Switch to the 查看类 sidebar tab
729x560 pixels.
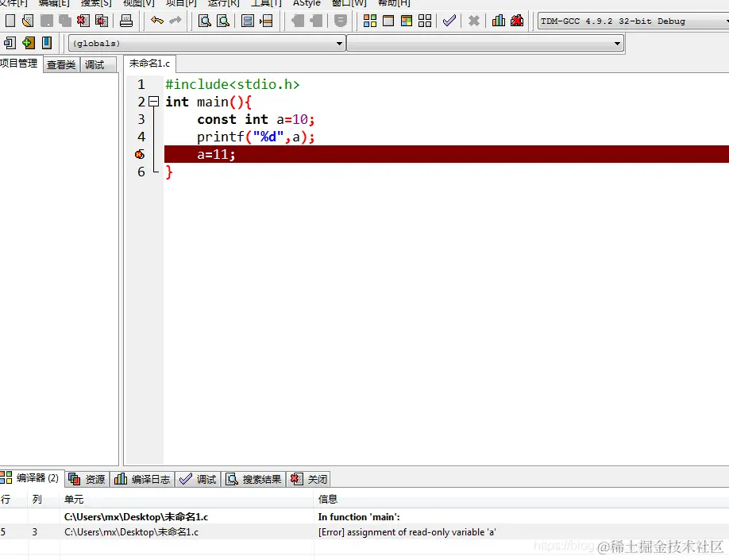click(x=61, y=64)
